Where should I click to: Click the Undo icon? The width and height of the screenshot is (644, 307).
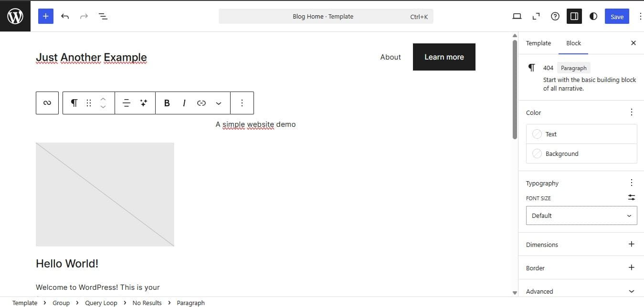coord(65,16)
